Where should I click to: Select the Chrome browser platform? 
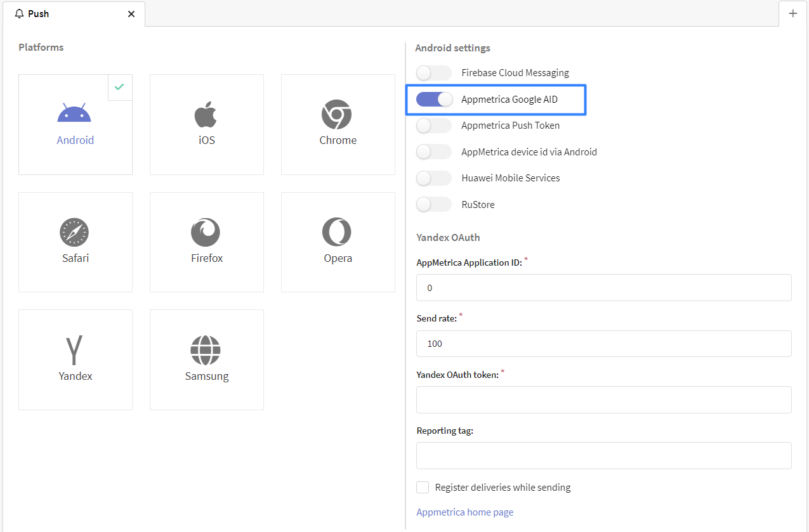pyautogui.click(x=338, y=124)
